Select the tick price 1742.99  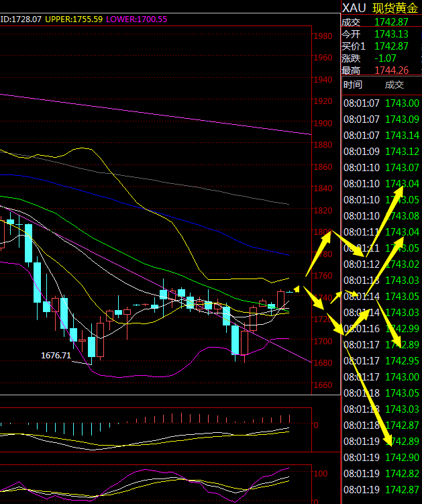coord(402,328)
